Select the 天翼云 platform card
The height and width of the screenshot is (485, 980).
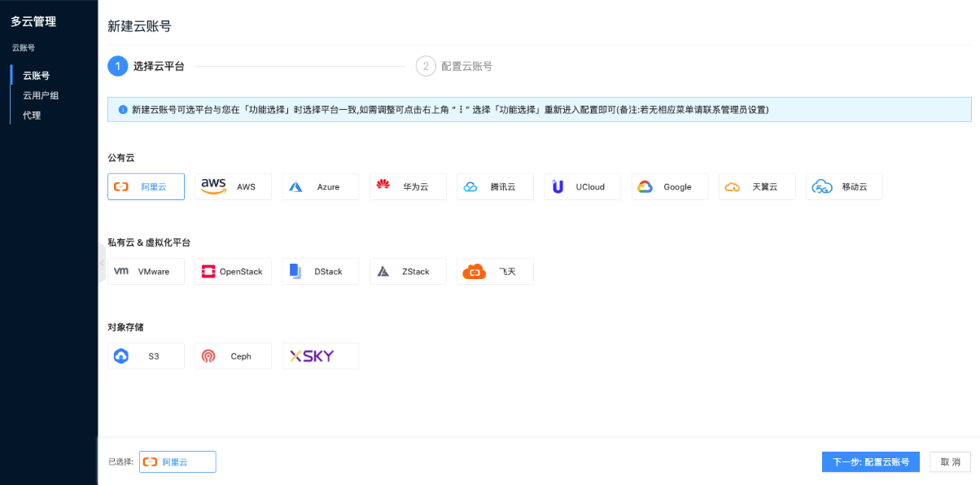pos(757,186)
